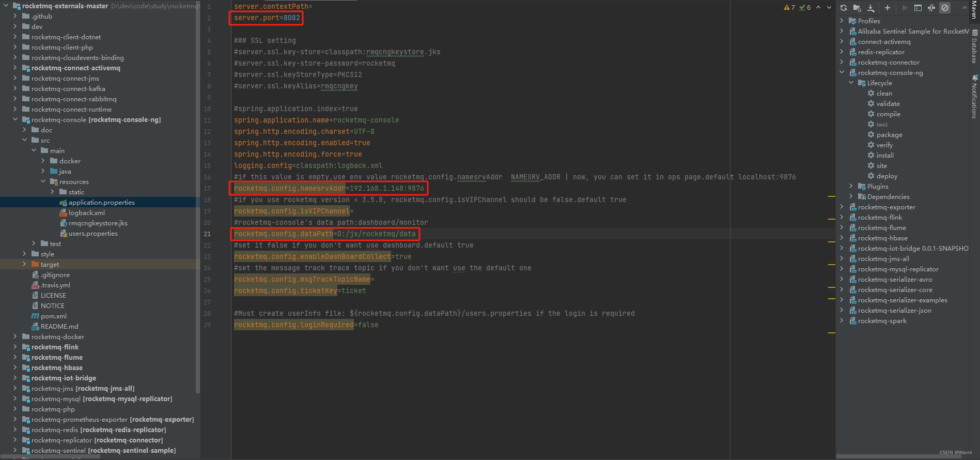Go to previous highlighted error arrow
The height and width of the screenshot is (460, 980).
tap(818, 8)
